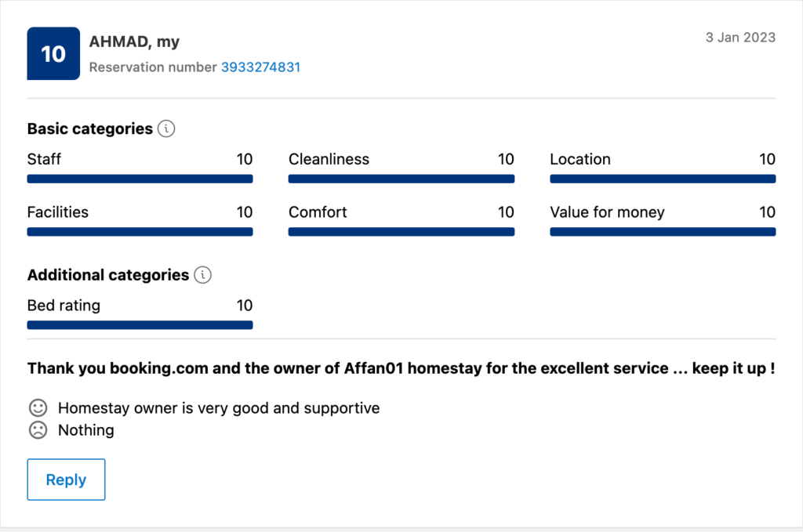
Task: Click the Basic categories info icon
Action: (166, 128)
